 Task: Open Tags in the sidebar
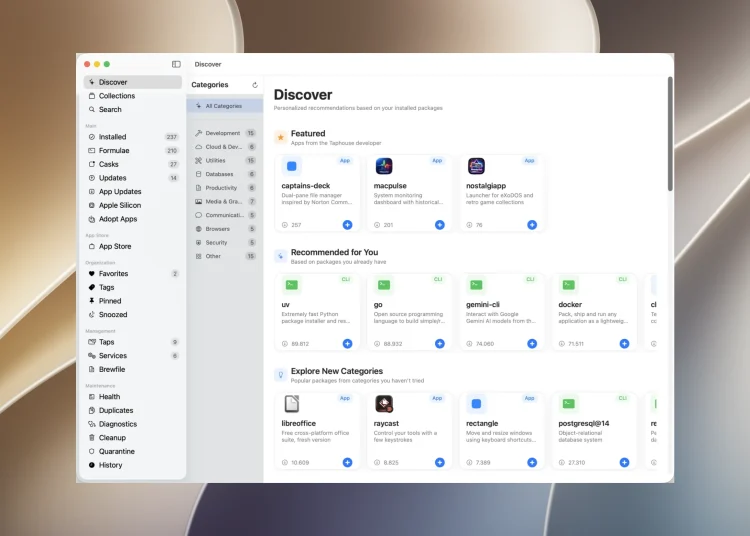132,287
